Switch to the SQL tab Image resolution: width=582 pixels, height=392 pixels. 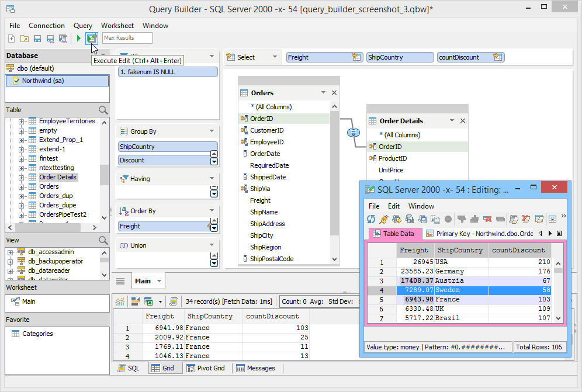click(129, 368)
